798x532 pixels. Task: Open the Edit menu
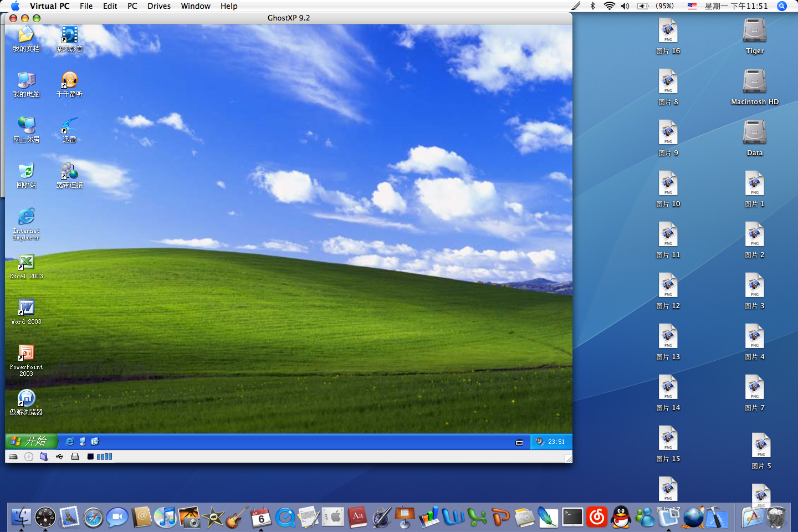coord(110,6)
